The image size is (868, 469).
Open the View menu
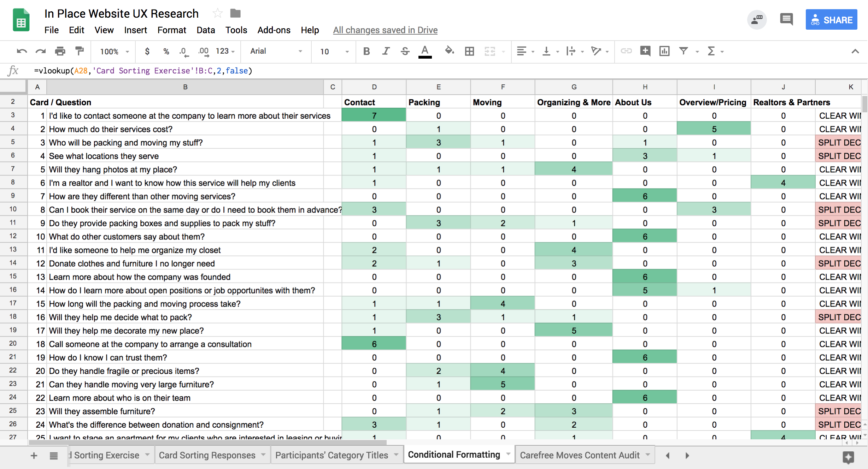tap(104, 30)
